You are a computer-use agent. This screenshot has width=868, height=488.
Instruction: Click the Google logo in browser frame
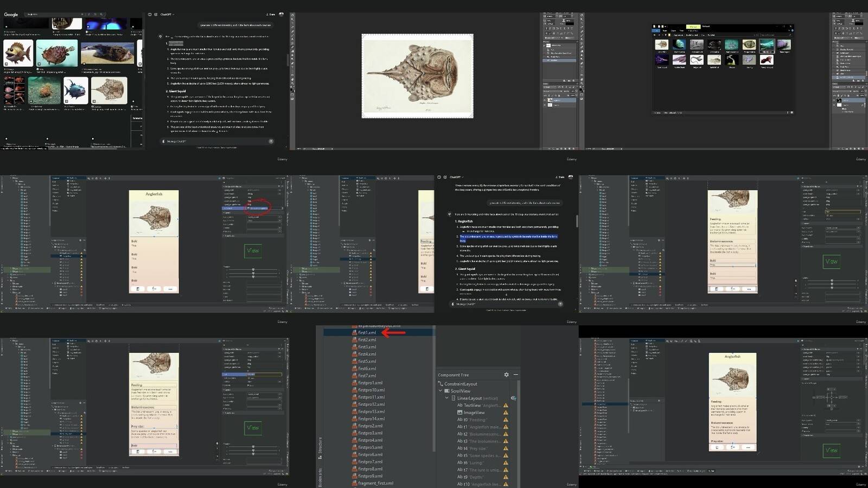pyautogui.click(x=11, y=15)
